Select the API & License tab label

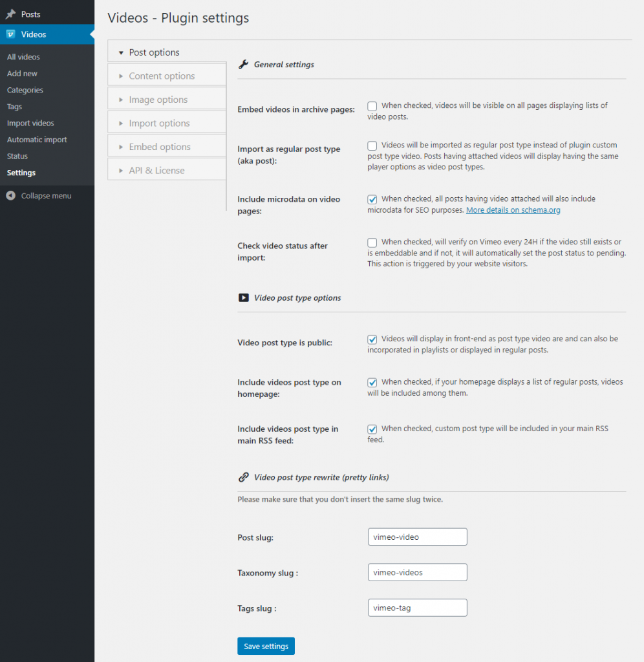click(x=156, y=171)
